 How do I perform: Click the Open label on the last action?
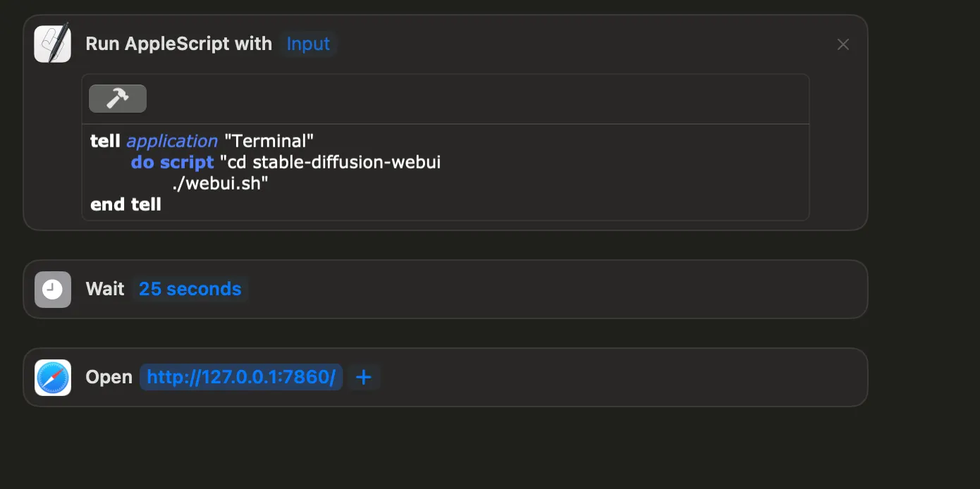coord(109,377)
